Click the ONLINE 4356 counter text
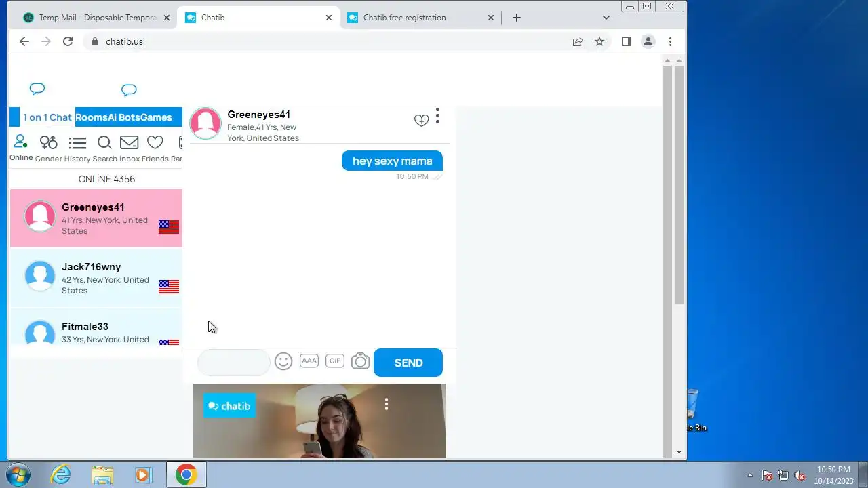 (106, 179)
